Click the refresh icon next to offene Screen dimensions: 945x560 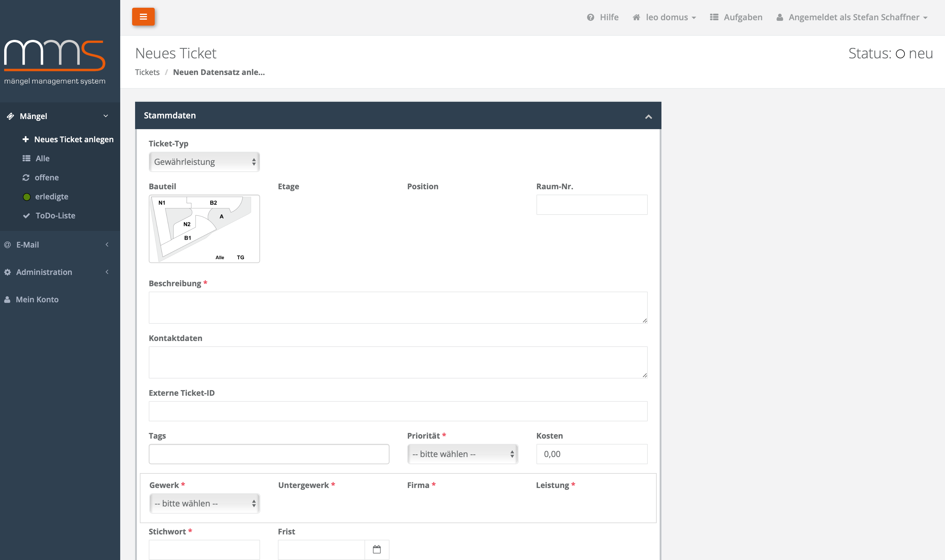26,177
